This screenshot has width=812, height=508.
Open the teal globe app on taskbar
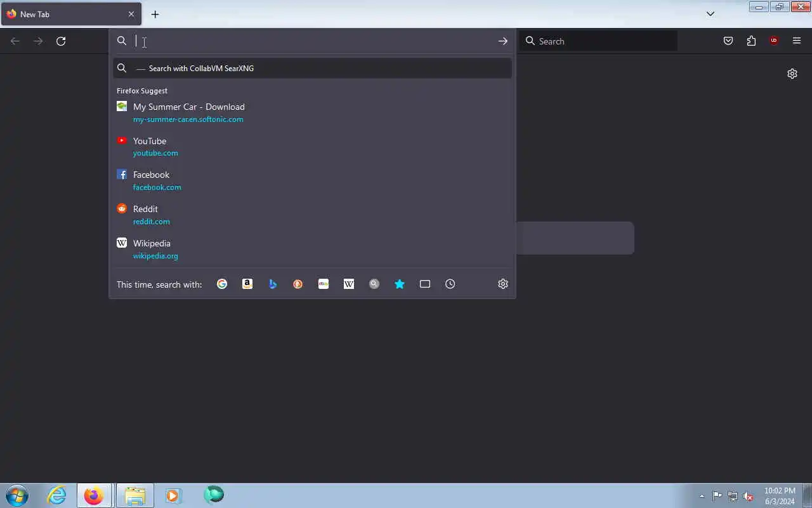(x=214, y=495)
